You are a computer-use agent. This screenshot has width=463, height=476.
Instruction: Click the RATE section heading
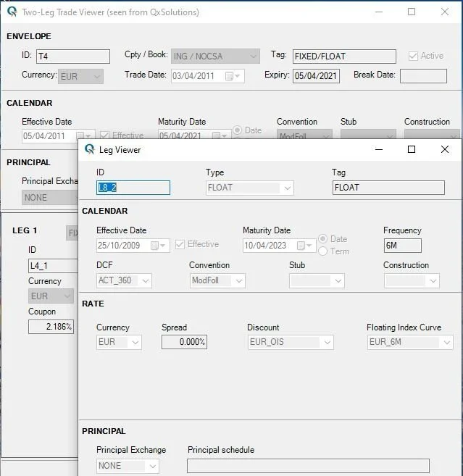point(93,304)
